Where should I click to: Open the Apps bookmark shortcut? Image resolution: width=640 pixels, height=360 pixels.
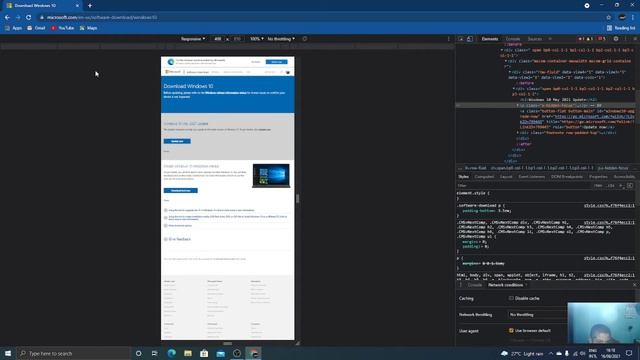click(x=13, y=28)
